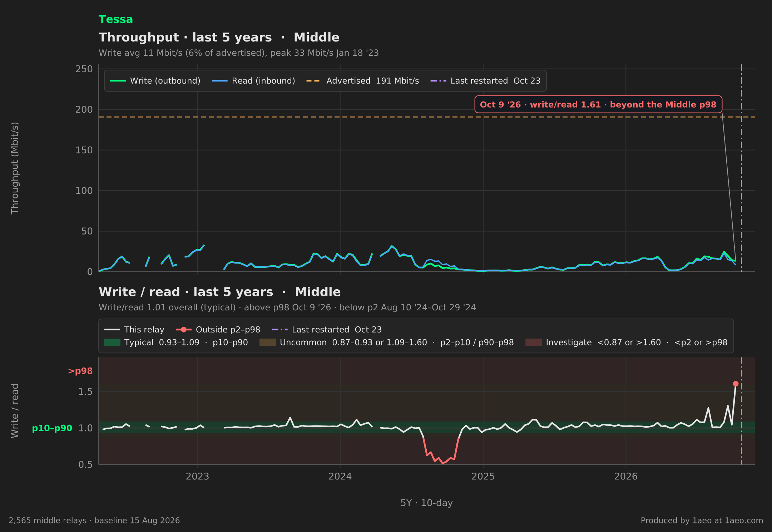Click the 5Y · 10-day range label
Image resolution: width=772 pixels, height=532 pixels.
427,503
